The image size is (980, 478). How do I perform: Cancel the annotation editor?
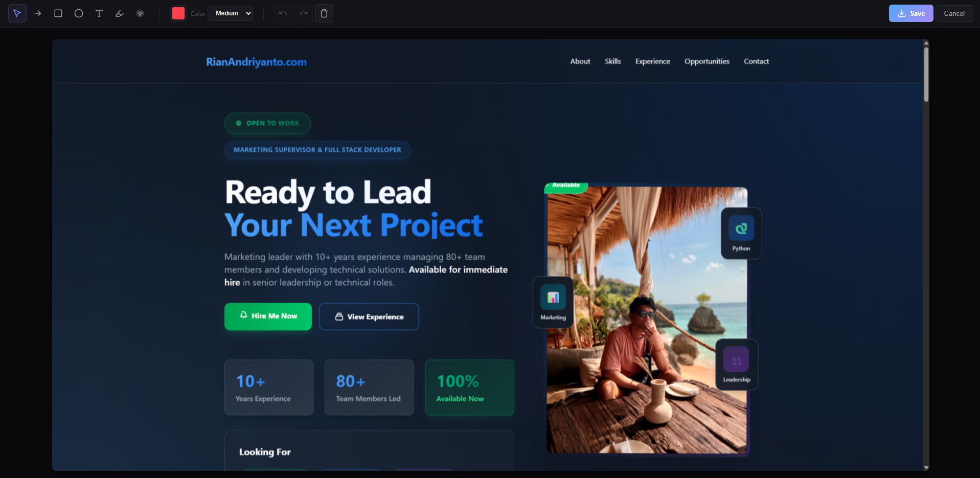point(954,13)
